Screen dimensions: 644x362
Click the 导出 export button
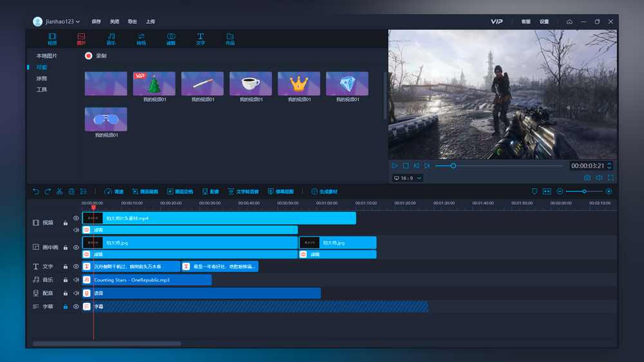(x=132, y=21)
